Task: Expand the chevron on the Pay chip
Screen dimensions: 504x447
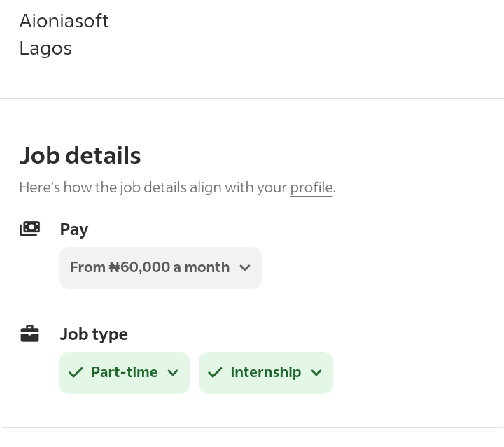Action: point(245,267)
